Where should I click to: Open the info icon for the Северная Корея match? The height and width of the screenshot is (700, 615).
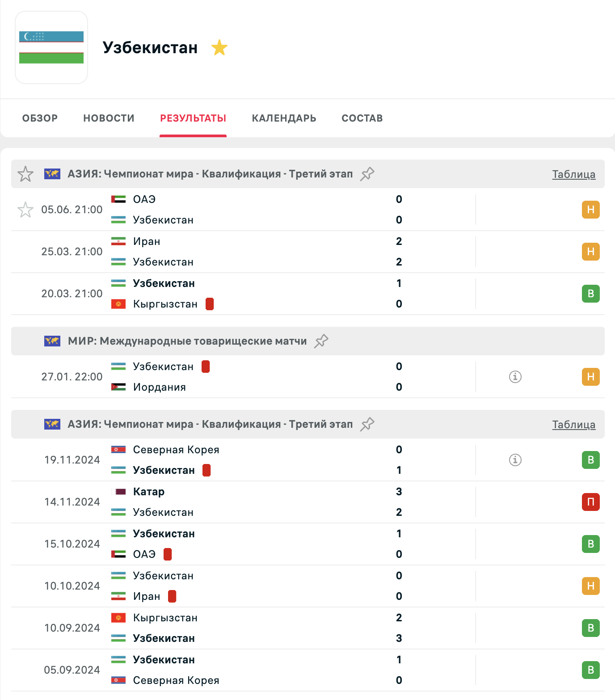coord(515,460)
